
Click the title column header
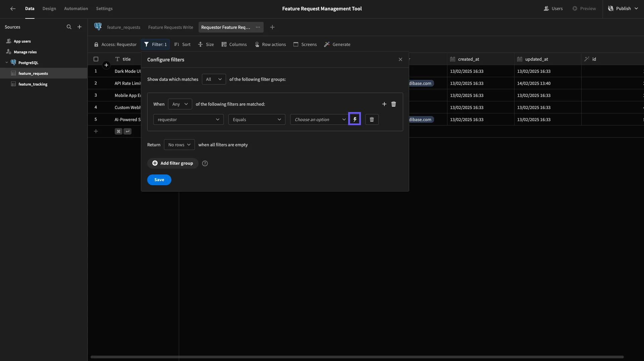point(126,59)
